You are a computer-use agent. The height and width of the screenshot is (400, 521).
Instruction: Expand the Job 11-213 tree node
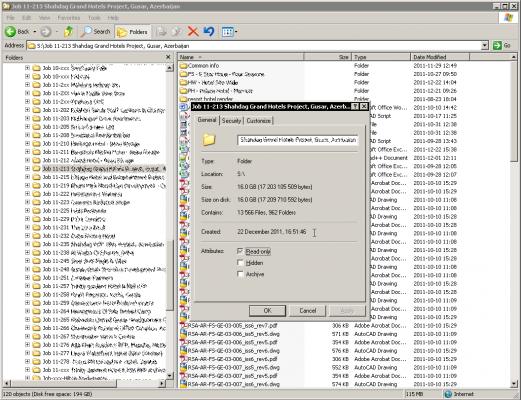(x=27, y=169)
